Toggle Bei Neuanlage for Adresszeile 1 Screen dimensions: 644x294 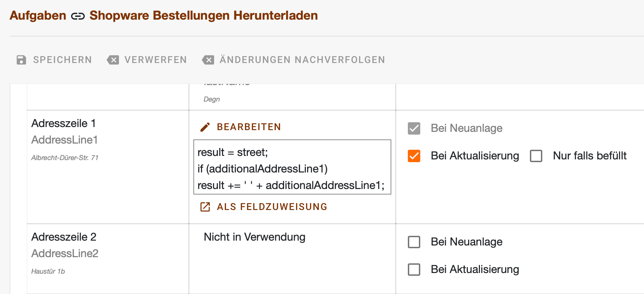[x=414, y=128]
